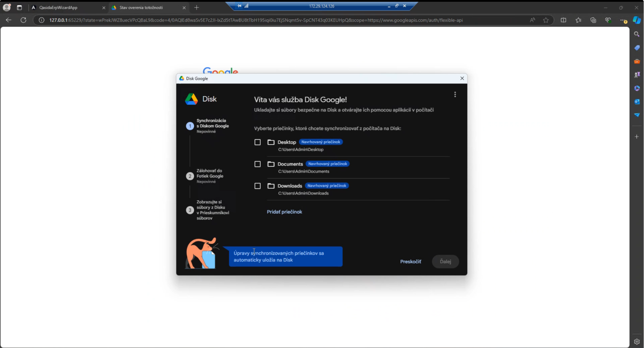
Task: Open the sidebar shopping tag icon
Action: point(637,48)
